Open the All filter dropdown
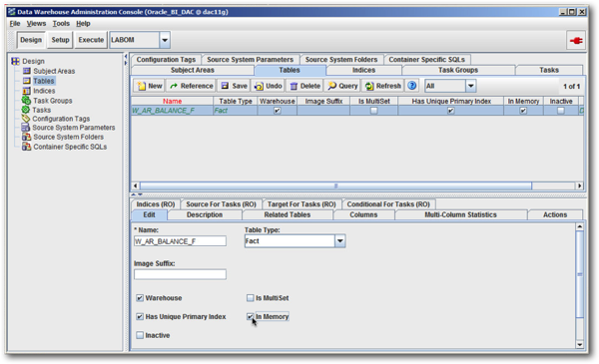The height and width of the screenshot is (364, 599). tap(470, 86)
